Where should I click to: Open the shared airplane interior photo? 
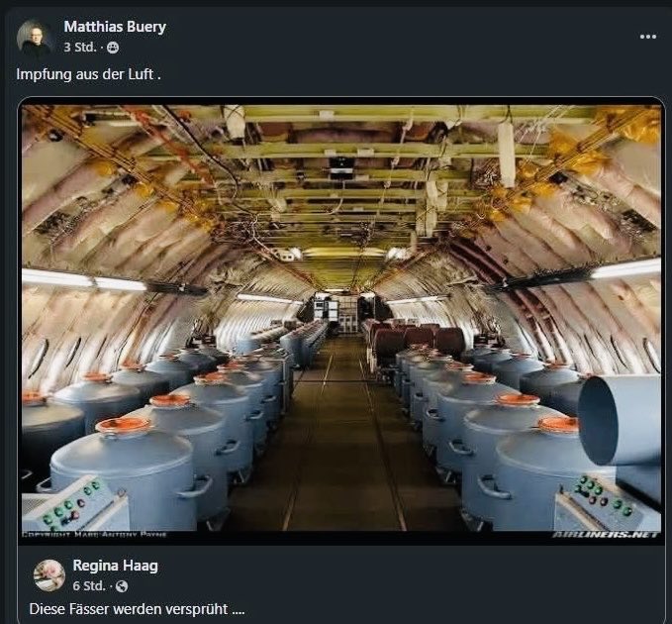[339, 248]
